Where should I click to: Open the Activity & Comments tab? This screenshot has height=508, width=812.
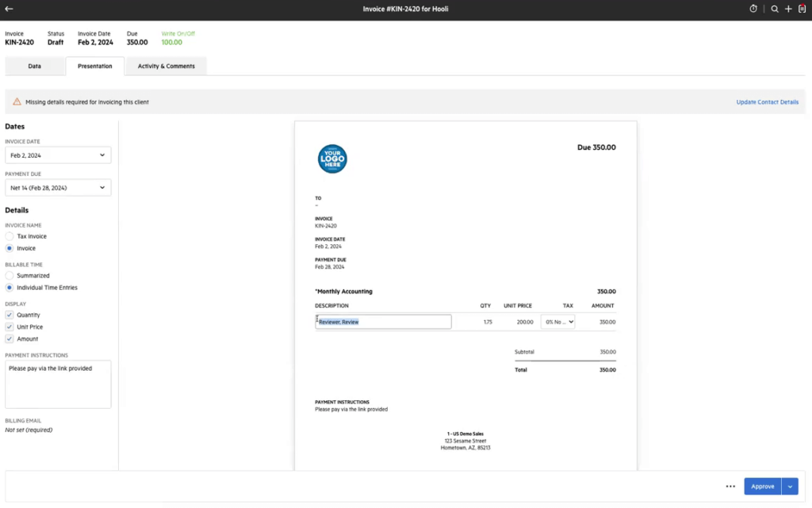166,67
